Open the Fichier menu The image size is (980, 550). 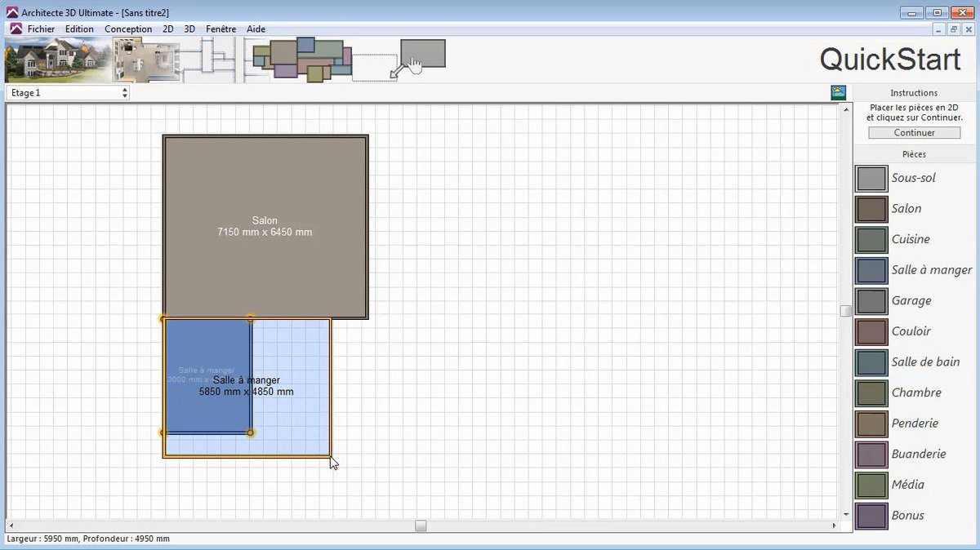coord(41,29)
